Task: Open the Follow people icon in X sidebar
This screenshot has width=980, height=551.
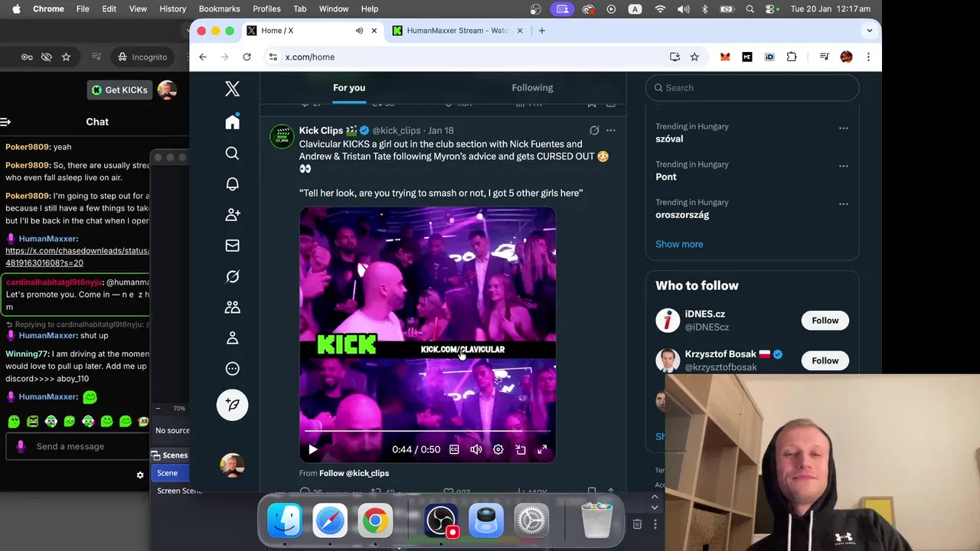Action: pos(232,215)
